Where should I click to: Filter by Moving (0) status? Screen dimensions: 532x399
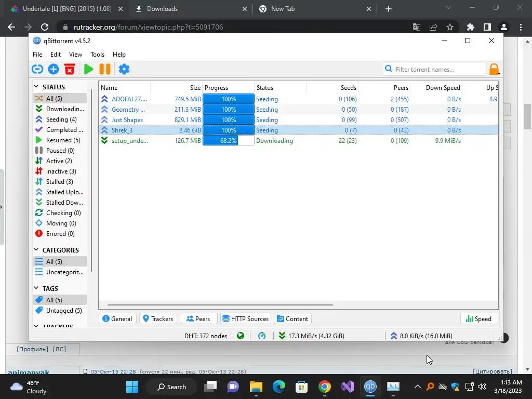tap(60, 223)
